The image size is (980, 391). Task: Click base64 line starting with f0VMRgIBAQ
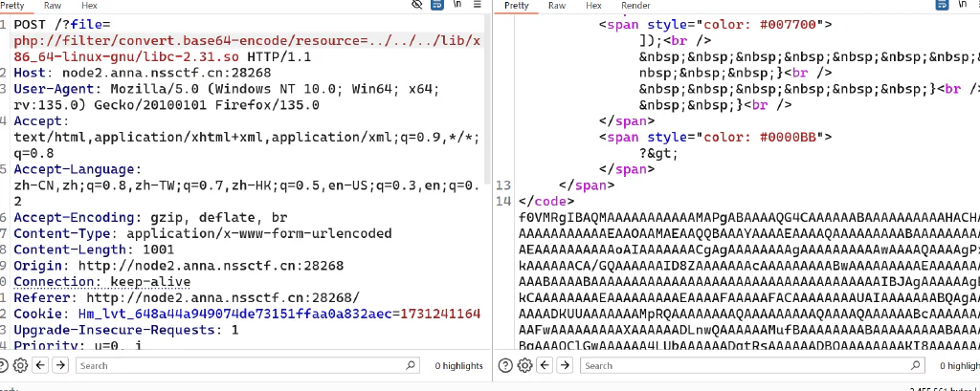click(748, 218)
